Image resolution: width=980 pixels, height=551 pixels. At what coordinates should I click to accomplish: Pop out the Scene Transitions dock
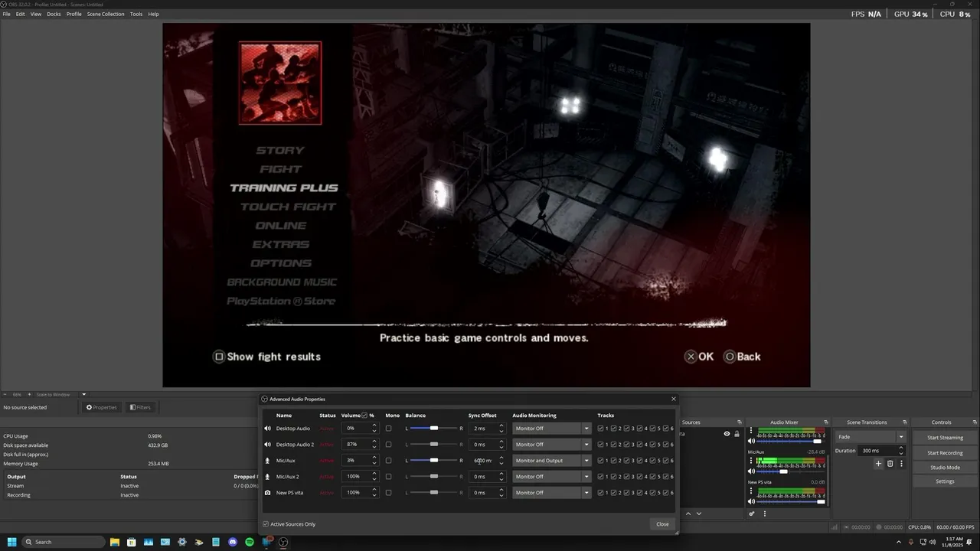tap(904, 422)
